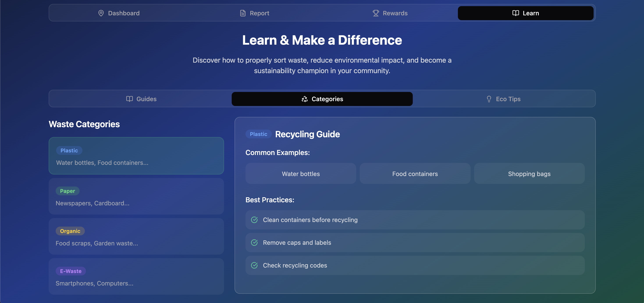Switch to the Eco Tips tab
Image resolution: width=644 pixels, height=303 pixels.
pyautogui.click(x=504, y=99)
